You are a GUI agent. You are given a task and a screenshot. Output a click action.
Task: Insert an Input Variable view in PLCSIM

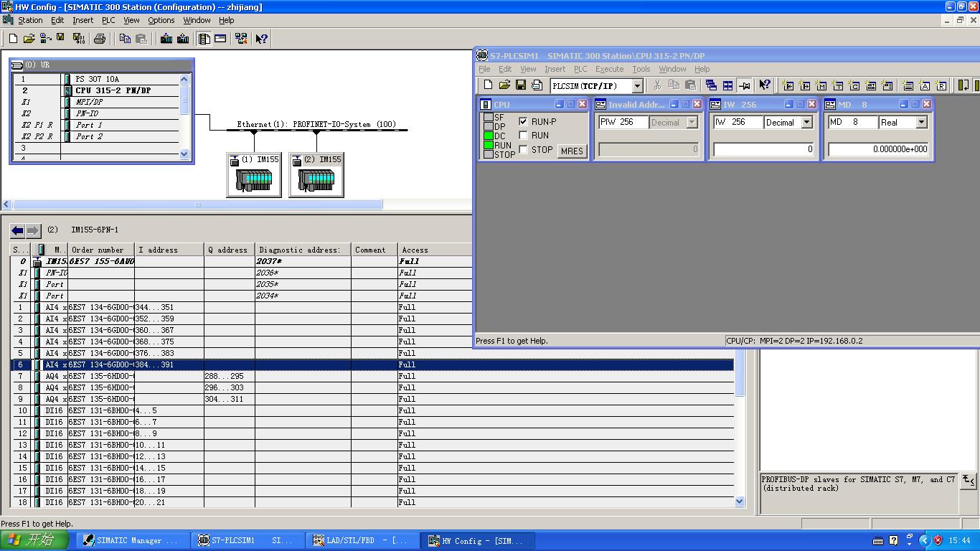coord(788,85)
